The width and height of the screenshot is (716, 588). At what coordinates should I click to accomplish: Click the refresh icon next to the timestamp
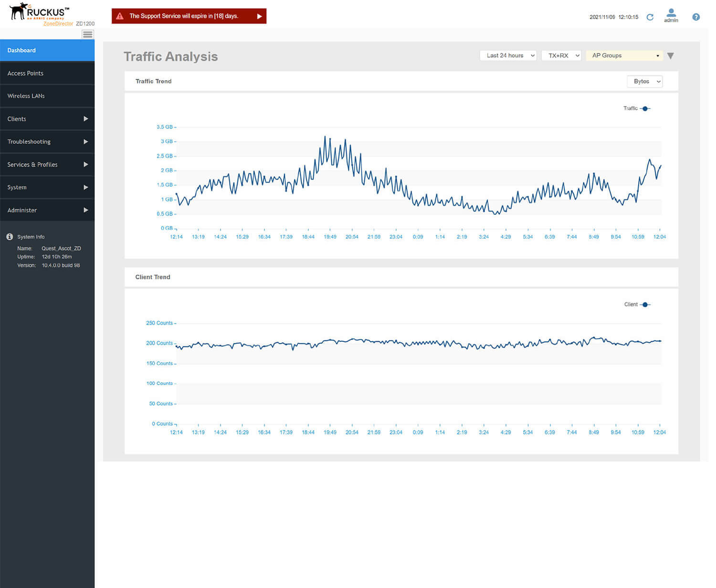650,17
